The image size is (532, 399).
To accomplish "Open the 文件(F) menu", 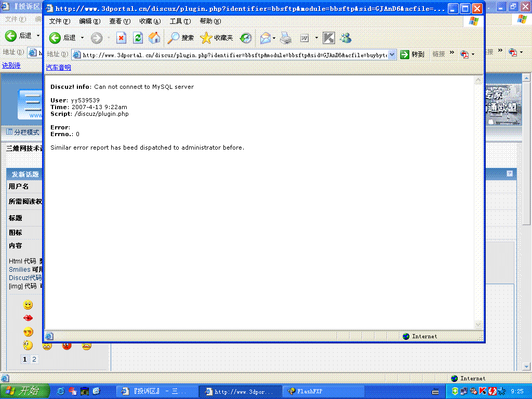I will pyautogui.click(x=59, y=21).
